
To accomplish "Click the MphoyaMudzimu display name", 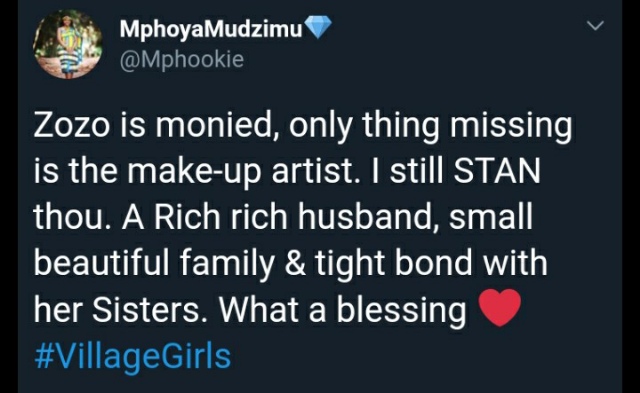I will point(211,29).
